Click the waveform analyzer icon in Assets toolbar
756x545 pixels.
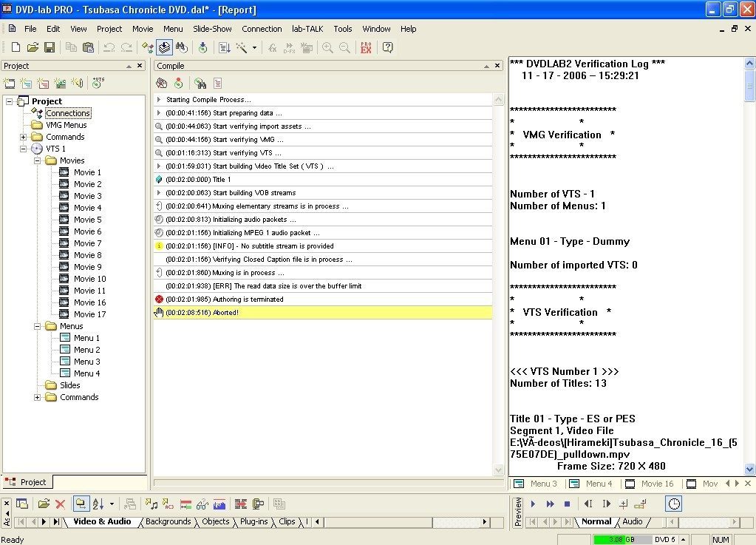tap(219, 504)
